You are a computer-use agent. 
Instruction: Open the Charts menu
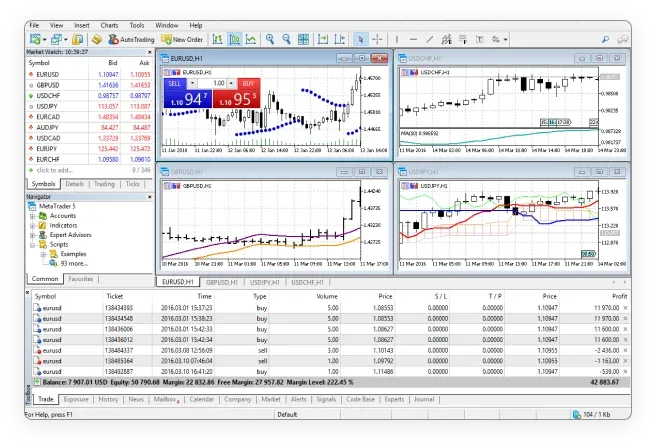110,23
